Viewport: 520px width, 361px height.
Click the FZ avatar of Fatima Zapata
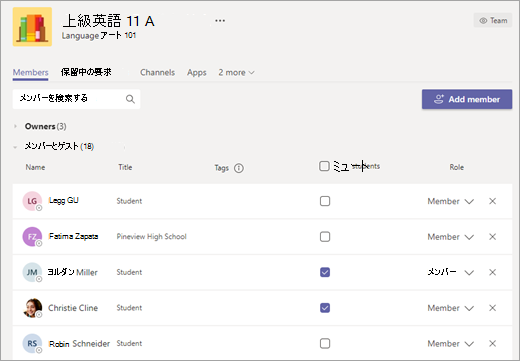pos(32,237)
